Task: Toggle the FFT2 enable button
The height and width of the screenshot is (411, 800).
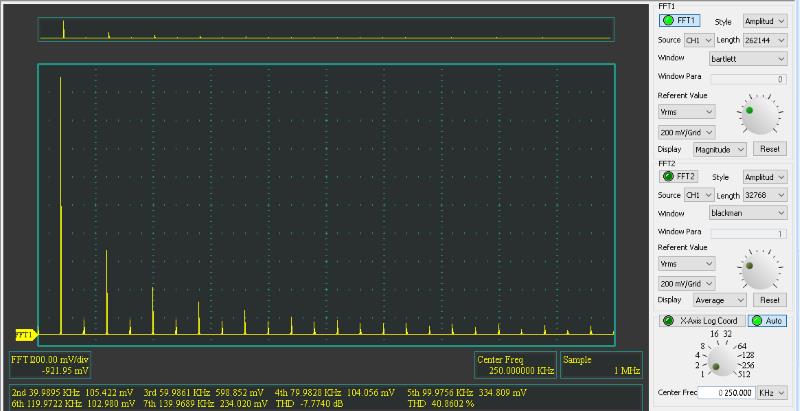Action: (680, 176)
